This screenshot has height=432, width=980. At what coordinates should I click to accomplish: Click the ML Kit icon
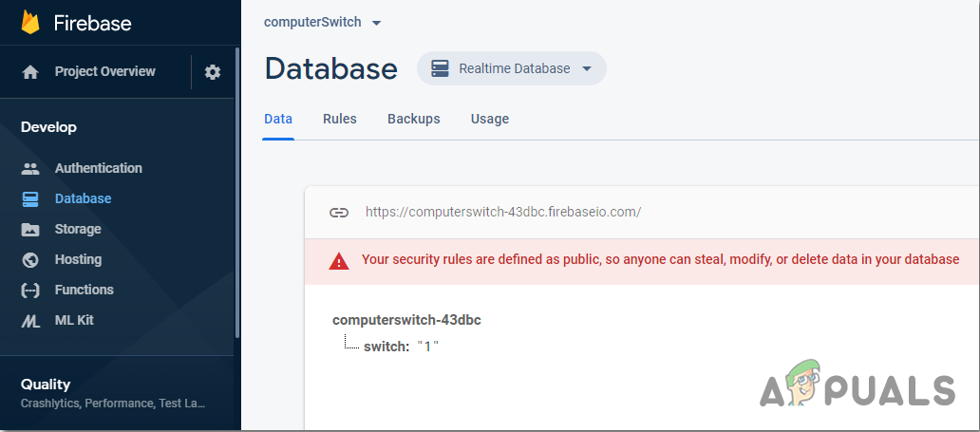click(x=30, y=321)
